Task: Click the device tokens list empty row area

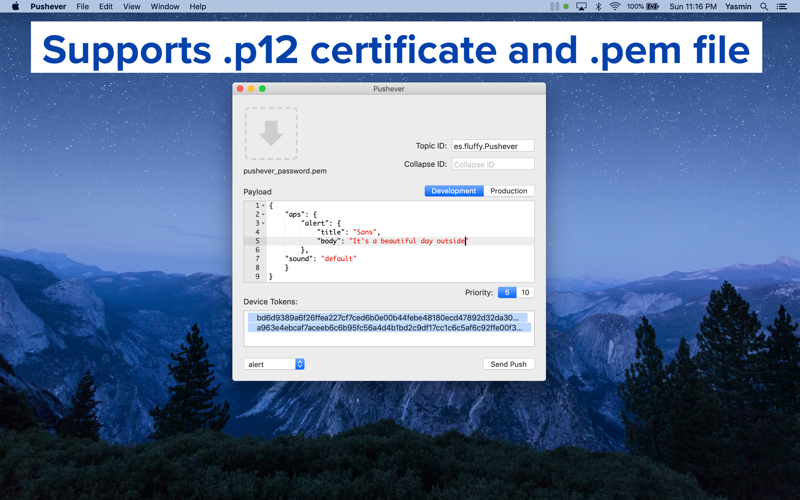Action: click(x=389, y=340)
